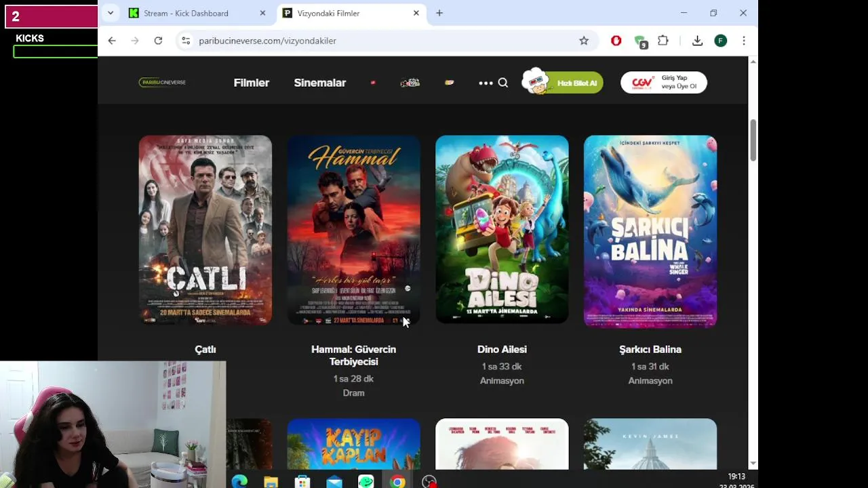The width and height of the screenshot is (868, 488).
Task: Open the Mail app from the taskbar
Action: [334, 482]
